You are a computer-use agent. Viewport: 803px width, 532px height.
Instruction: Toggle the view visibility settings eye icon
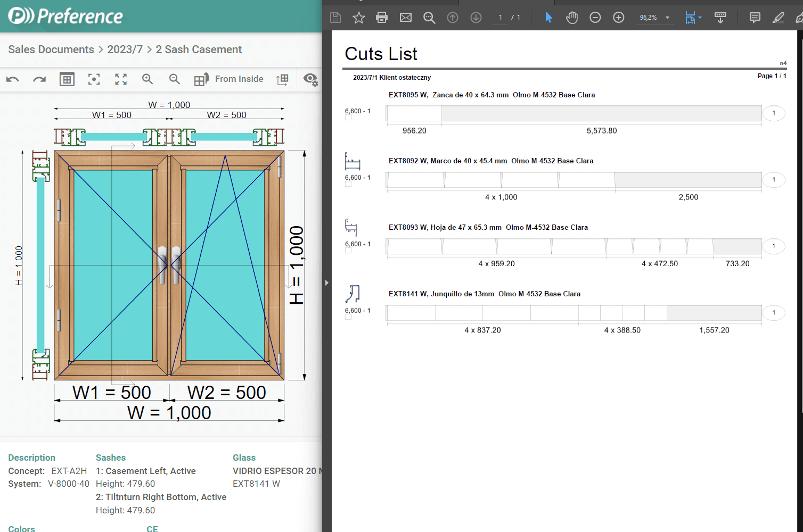(x=310, y=79)
